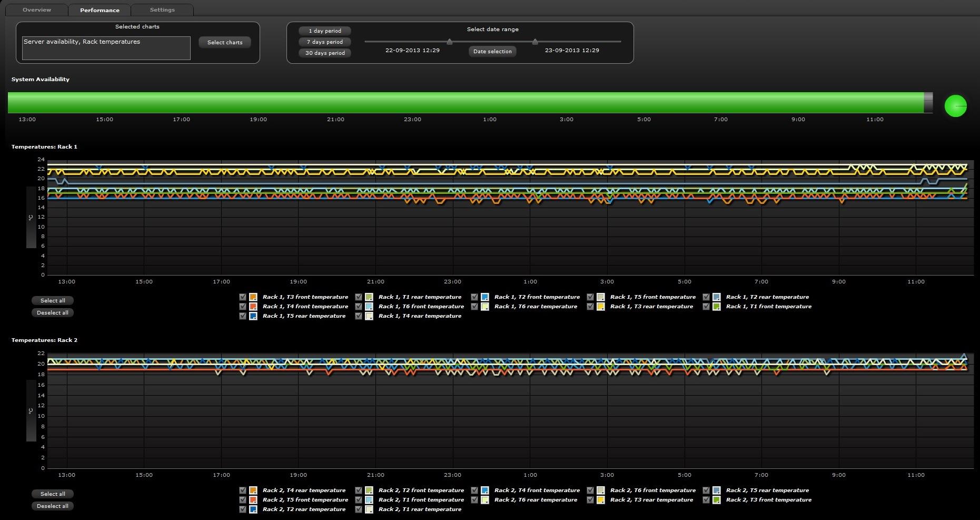
Task: Click Rack 2, T1 front temperature color icon
Action: (369, 500)
